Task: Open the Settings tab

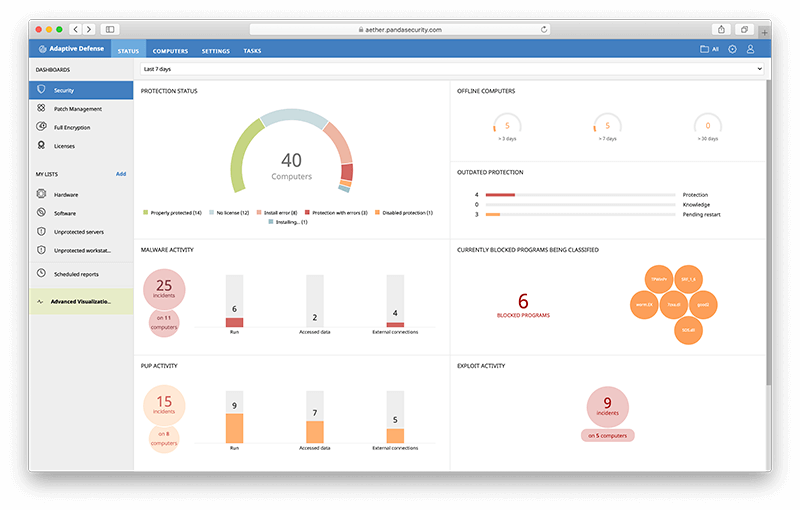Action: [x=215, y=50]
